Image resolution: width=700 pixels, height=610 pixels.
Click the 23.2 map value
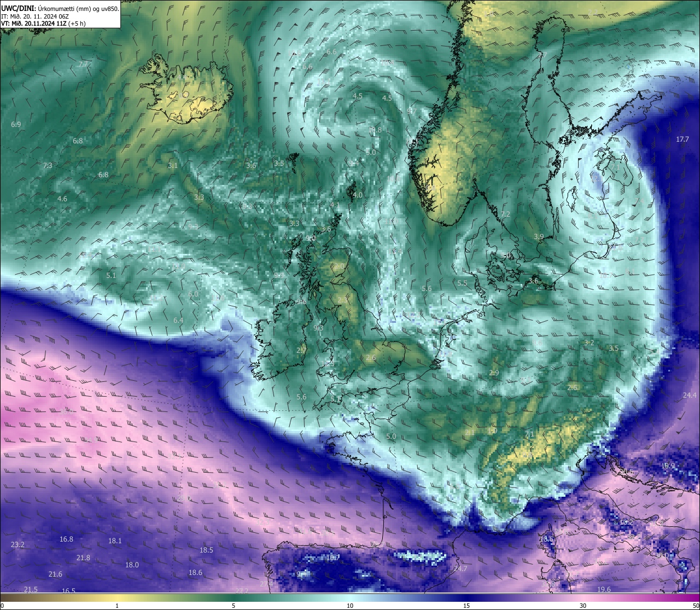tap(17, 544)
